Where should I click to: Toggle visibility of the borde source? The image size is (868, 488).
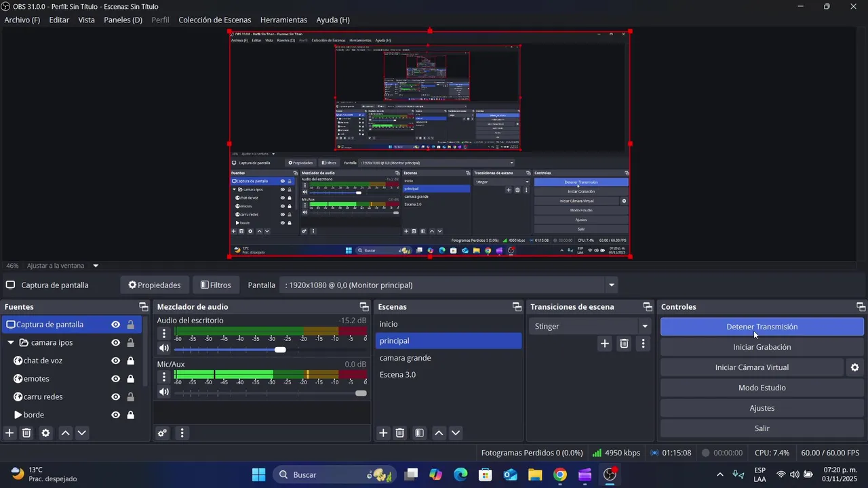point(116,415)
